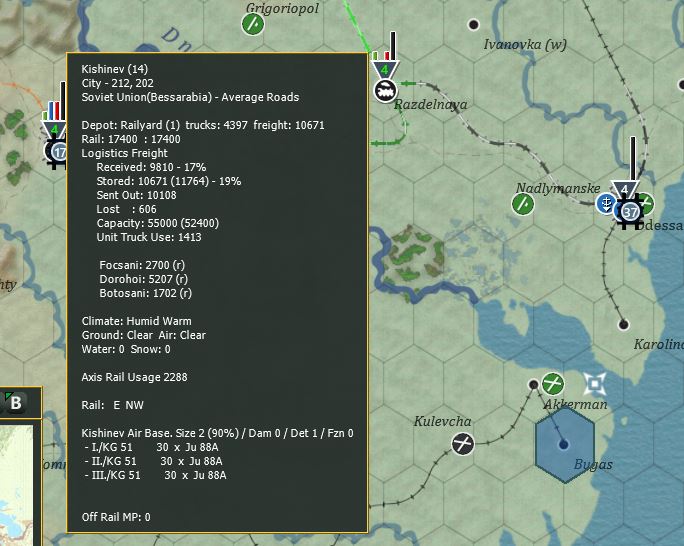Click the 'Rail: E NW' line
The image size is (684, 546).
(x=113, y=405)
